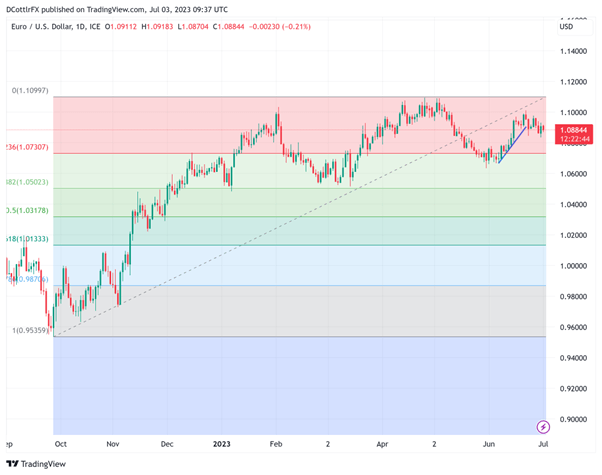Image resolution: width=602 pixels, height=475 pixels.
Task: Click the 0.92000 price axis label
Action: 574,388
